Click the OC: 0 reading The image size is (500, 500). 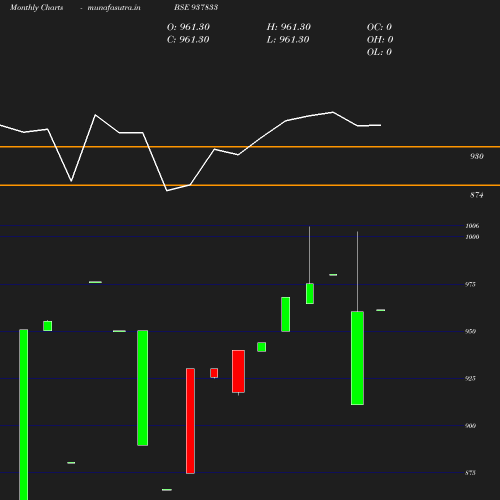379,27
